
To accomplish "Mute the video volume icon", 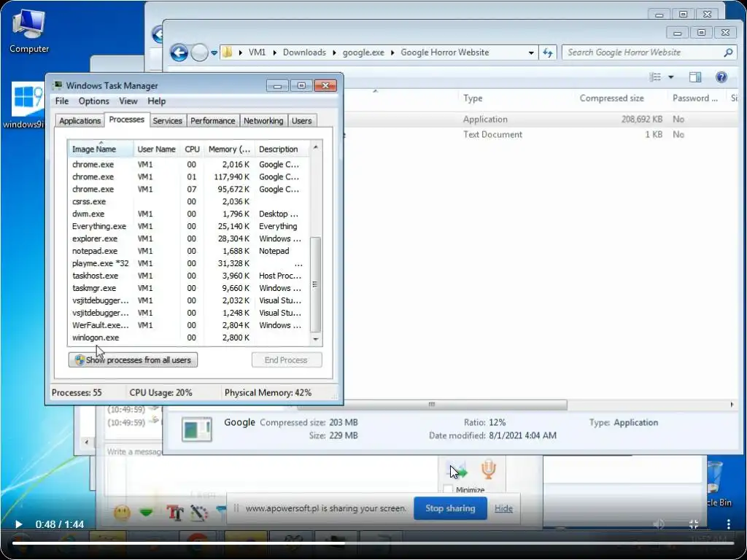I will tap(659, 524).
